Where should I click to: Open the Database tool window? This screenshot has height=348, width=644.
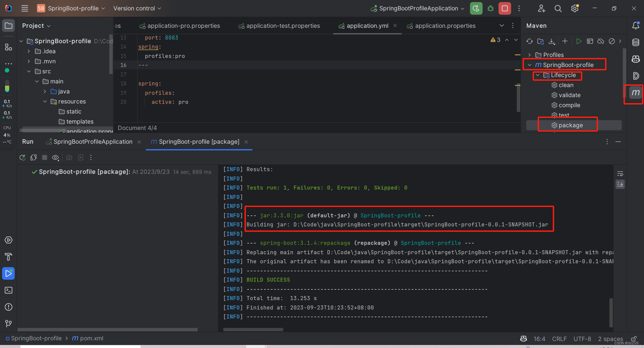tap(636, 42)
